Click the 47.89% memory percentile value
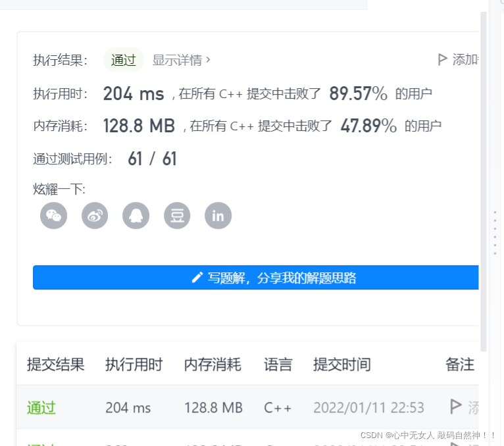 (368, 126)
